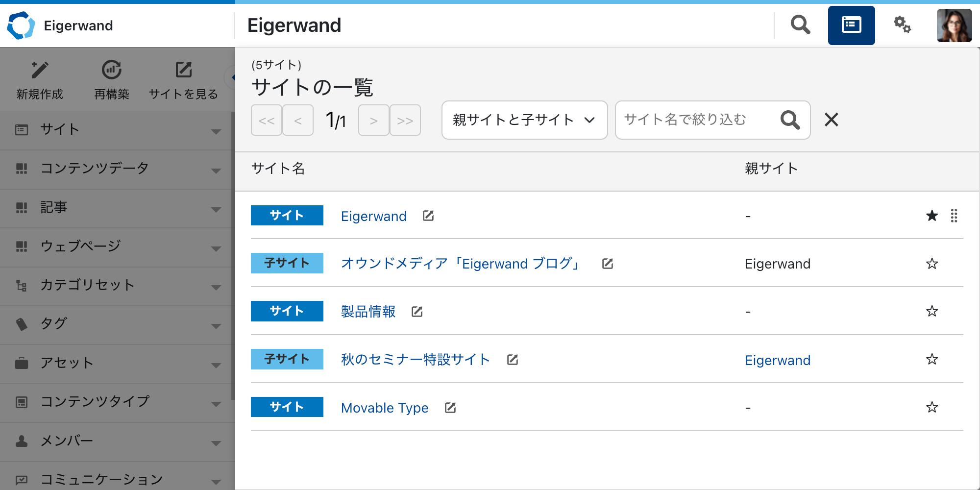Click the drag handle dots on Eigerwand row
Screen dimensions: 980x490
coord(954,216)
